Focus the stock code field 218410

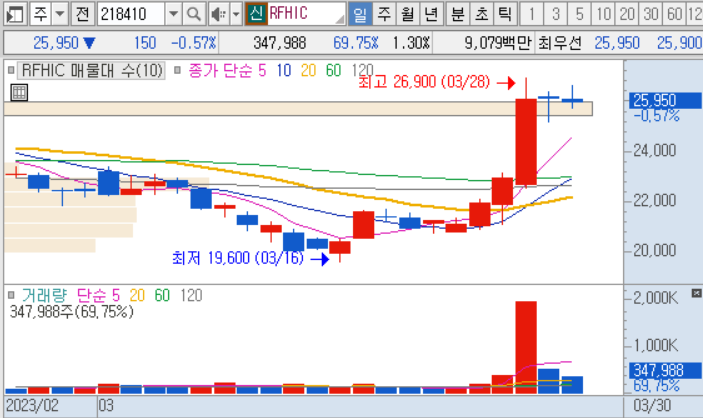tap(130, 14)
